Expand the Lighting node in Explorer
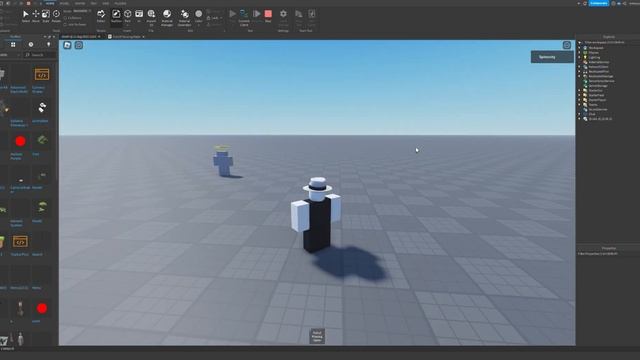 pyautogui.click(x=579, y=58)
